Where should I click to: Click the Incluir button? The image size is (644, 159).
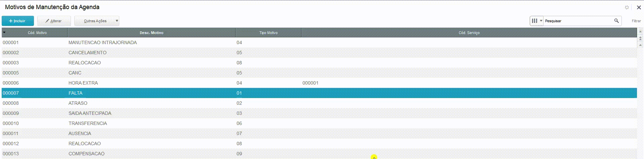(18, 21)
